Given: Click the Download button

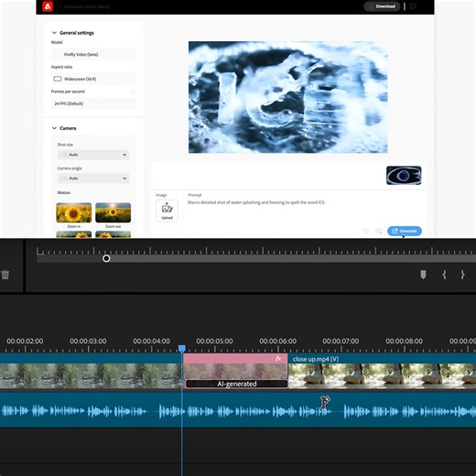Looking at the screenshot, I should pyautogui.click(x=382, y=6).
